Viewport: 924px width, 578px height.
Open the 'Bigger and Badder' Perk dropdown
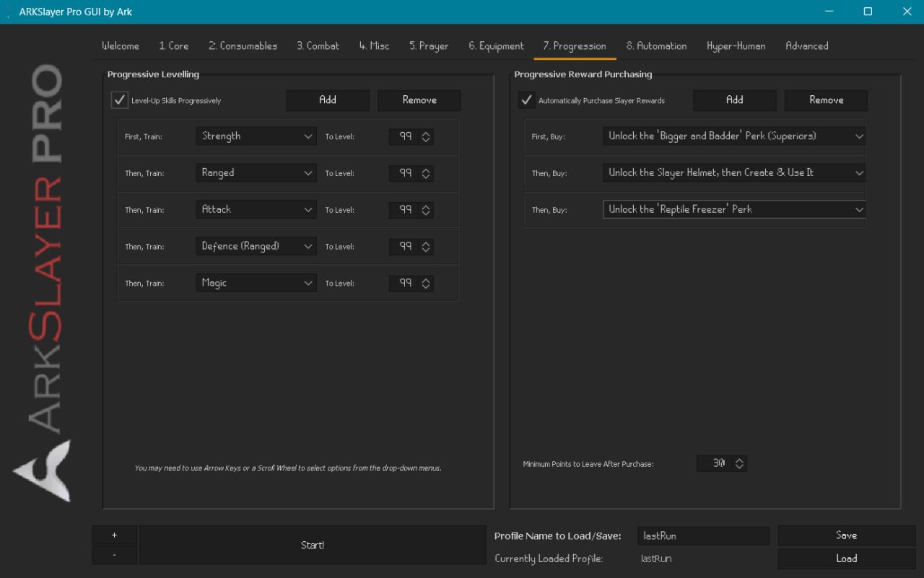(x=734, y=136)
